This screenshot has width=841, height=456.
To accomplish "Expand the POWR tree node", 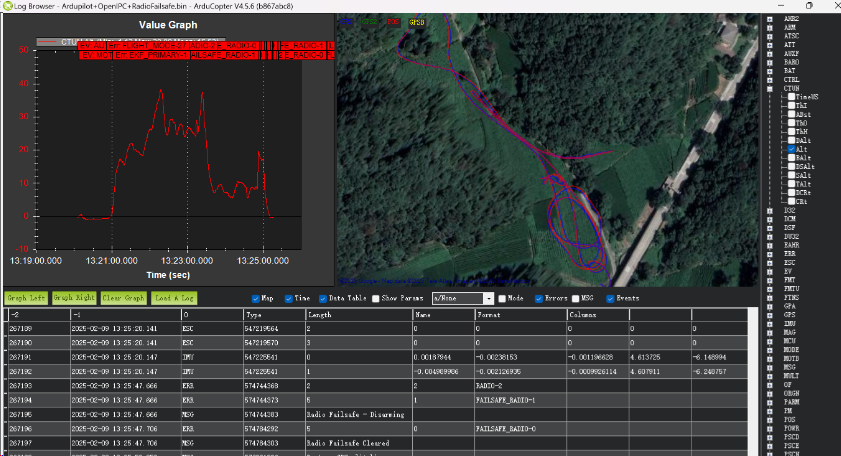I will [770, 428].
